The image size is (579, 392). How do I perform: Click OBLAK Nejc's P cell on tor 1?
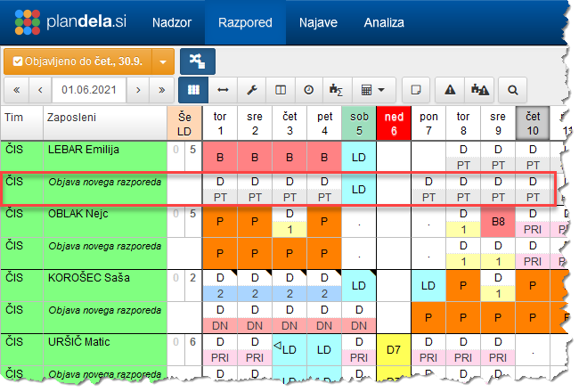(x=220, y=221)
